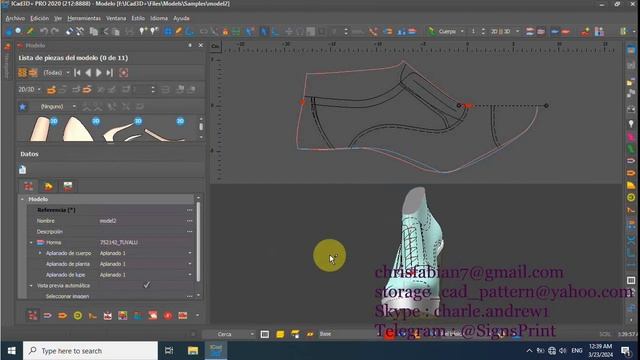Image resolution: width=640 pixels, height=360 pixels.
Task: Toggle the Vista previa automática checkmark
Action: click(147, 285)
